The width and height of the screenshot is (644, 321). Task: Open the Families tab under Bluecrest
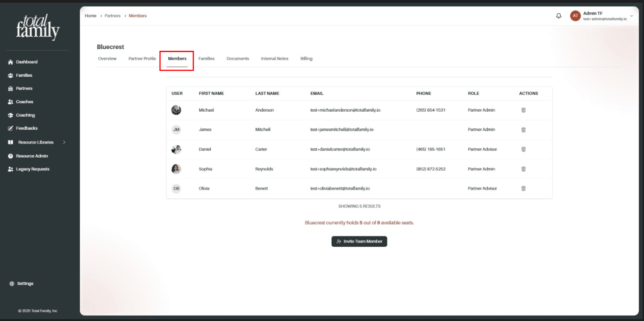click(206, 59)
